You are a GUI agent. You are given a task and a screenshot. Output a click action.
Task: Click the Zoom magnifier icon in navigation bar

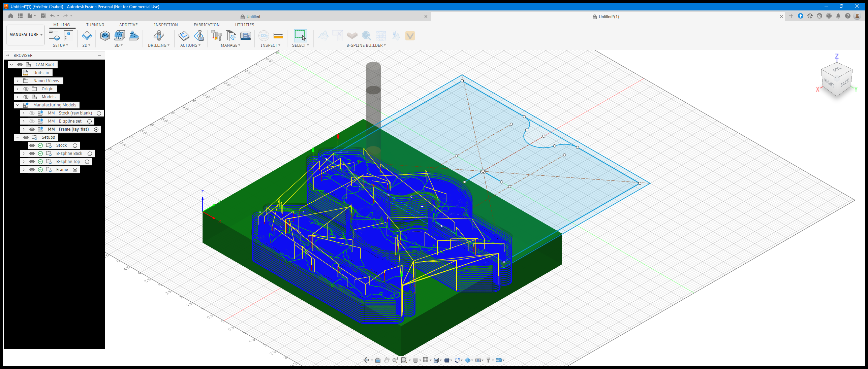coord(395,360)
